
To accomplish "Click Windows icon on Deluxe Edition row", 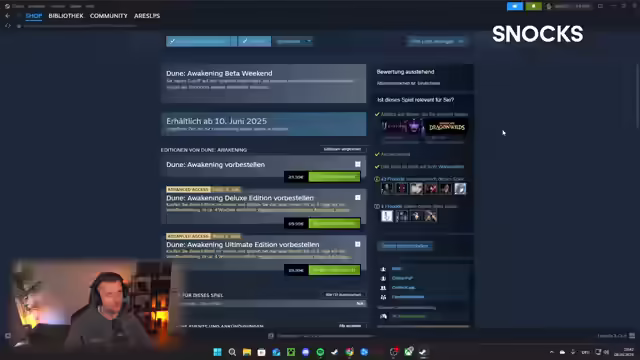I will (x=358, y=198).
